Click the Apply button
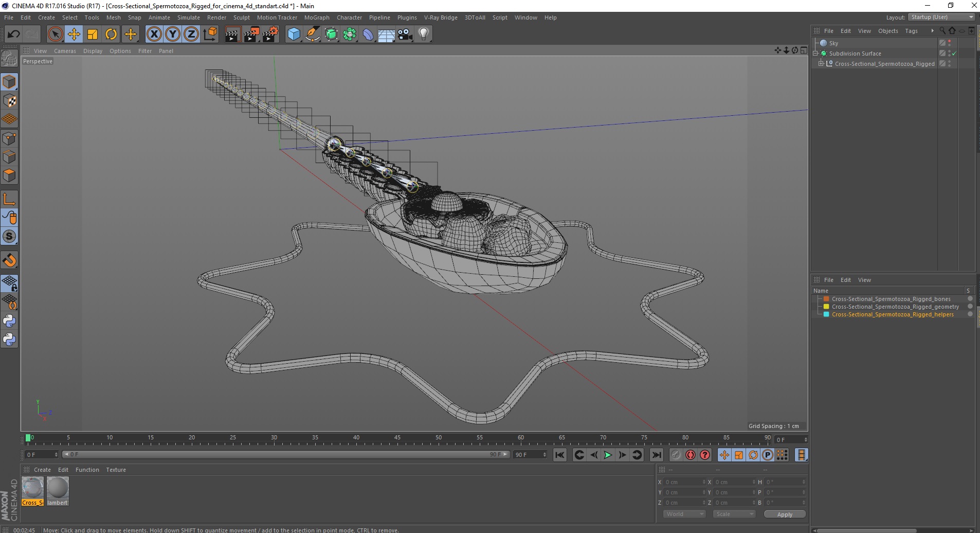This screenshot has height=533, width=980. point(785,514)
